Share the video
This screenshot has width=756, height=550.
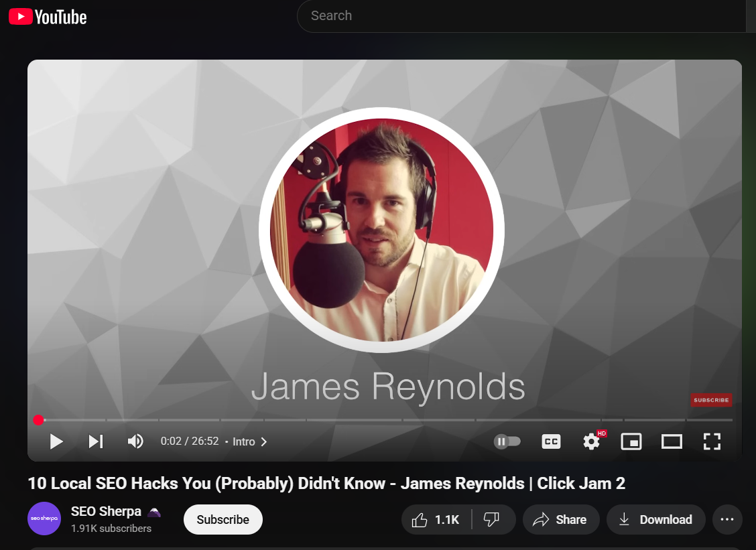tap(561, 520)
